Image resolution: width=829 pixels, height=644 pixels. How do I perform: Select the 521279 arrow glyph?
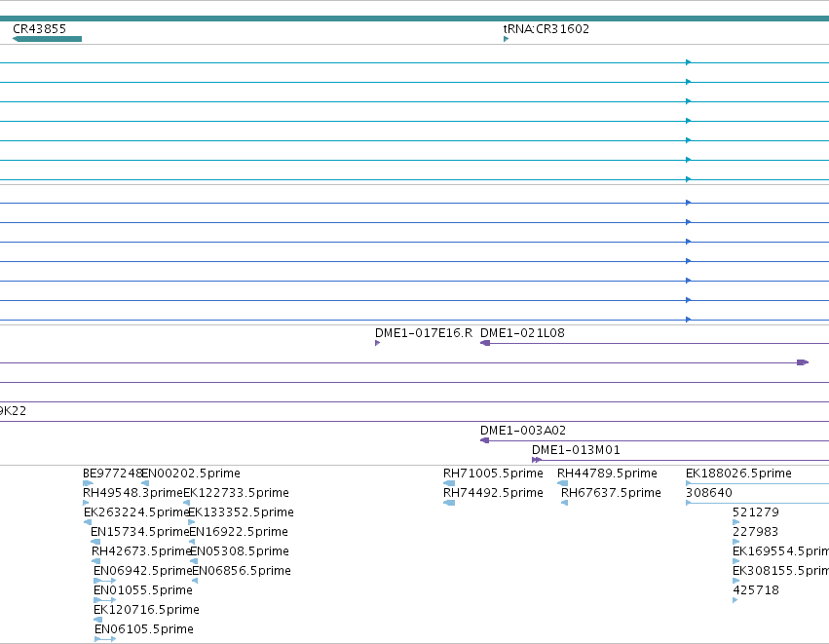tap(735, 522)
